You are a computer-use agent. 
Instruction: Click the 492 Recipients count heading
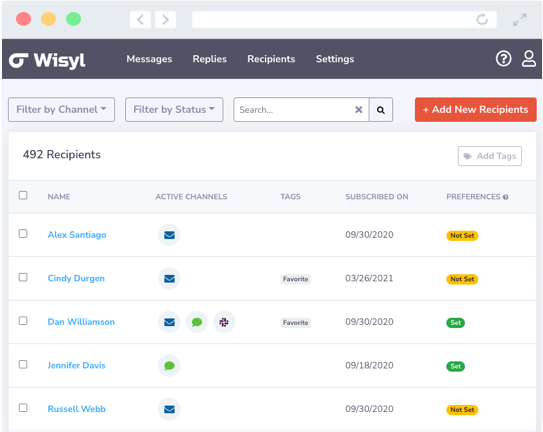62,155
